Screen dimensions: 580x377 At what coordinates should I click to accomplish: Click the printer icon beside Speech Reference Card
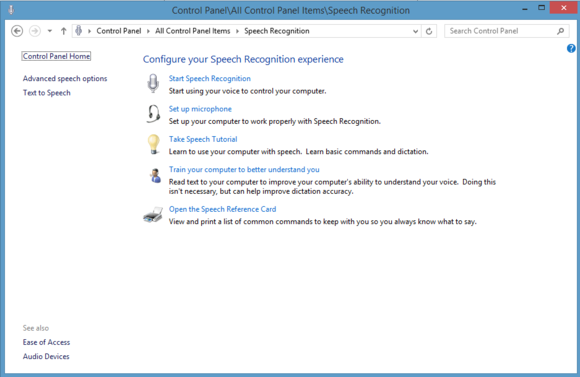(153, 215)
